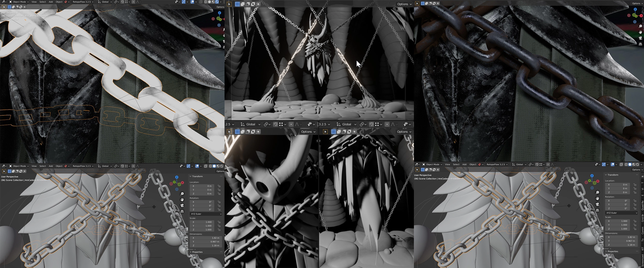Toggle camera view icon in bottom-left viewport
The height and width of the screenshot is (268, 644).
coord(182,205)
